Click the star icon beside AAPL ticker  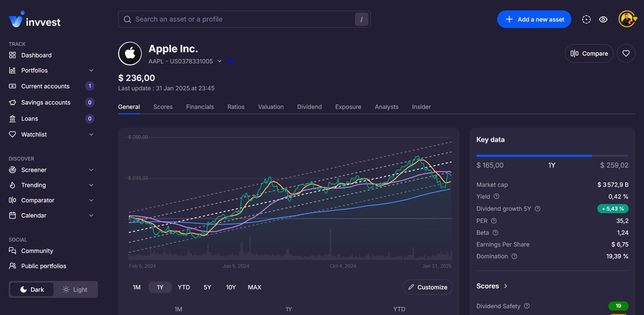(230, 61)
